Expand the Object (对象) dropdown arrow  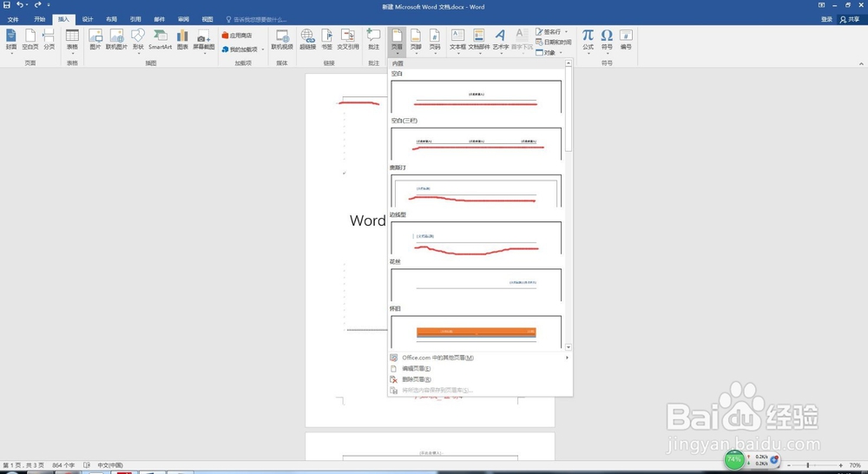(560, 53)
